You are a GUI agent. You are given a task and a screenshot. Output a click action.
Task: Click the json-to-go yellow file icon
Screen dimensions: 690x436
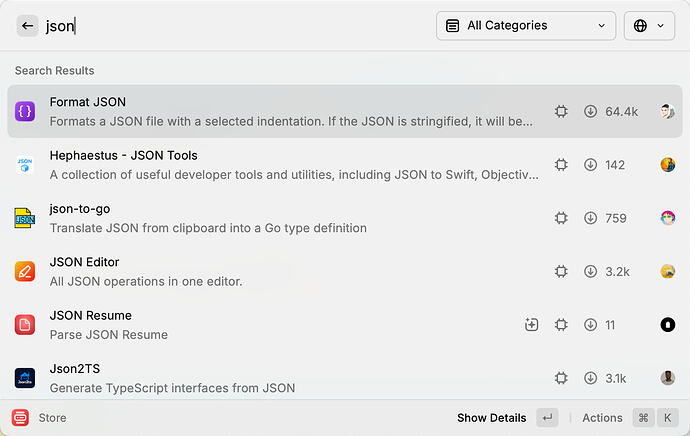[25, 218]
